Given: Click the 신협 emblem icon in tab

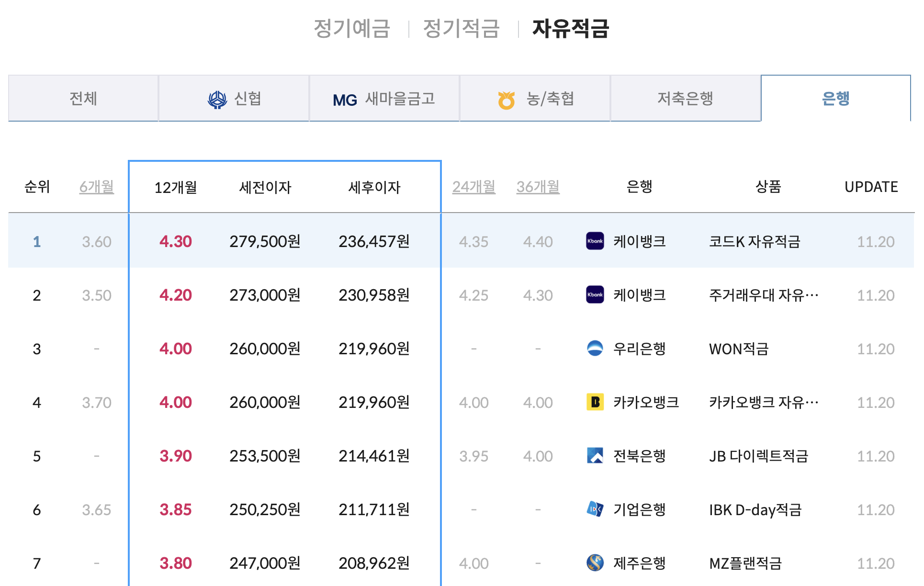Looking at the screenshot, I should 217,100.
